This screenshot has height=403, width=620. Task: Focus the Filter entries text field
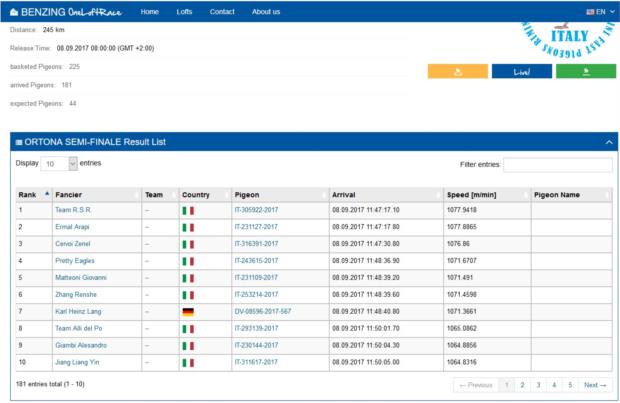[557, 165]
